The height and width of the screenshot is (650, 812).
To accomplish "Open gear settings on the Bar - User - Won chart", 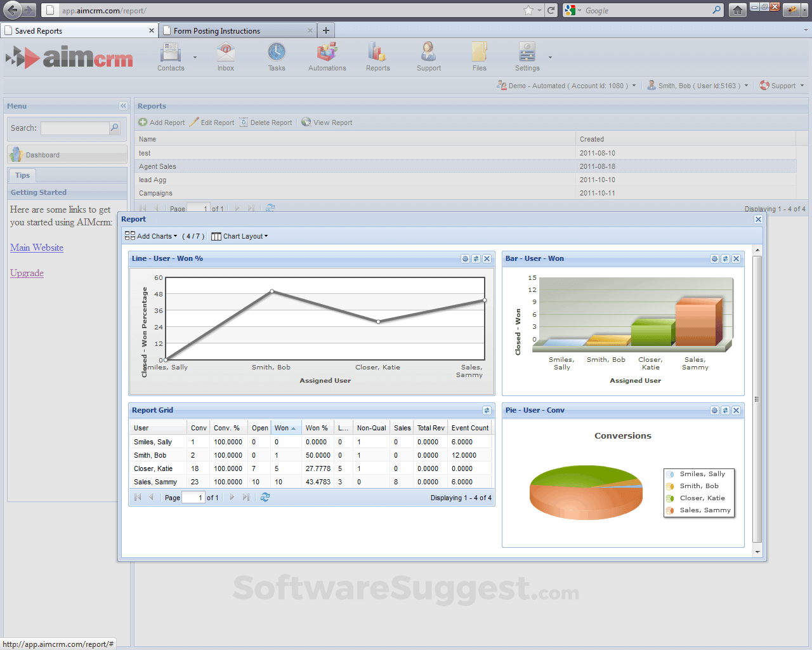I will coord(714,258).
